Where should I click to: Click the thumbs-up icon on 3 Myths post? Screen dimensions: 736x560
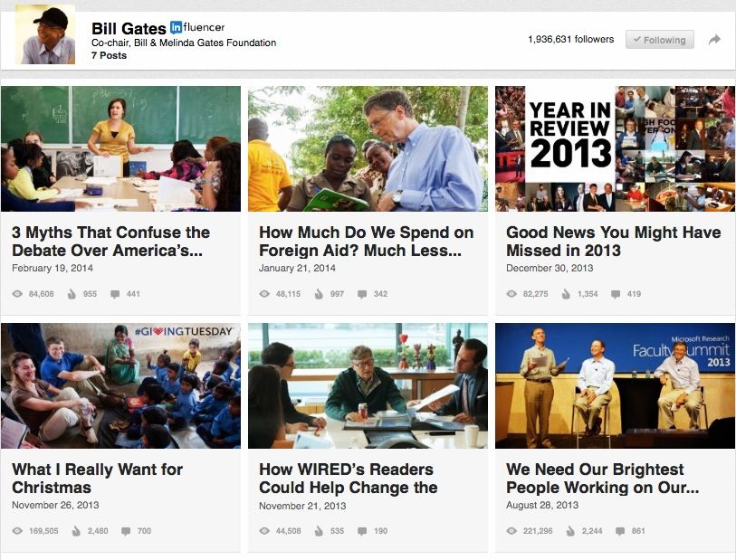[72, 294]
